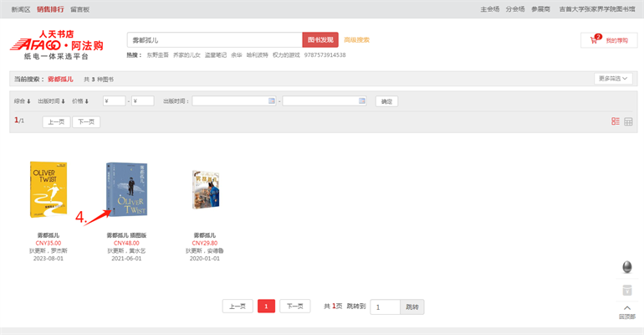This screenshot has height=335, width=644.
Task: Click the page jump number field
Action: pyautogui.click(x=385, y=307)
